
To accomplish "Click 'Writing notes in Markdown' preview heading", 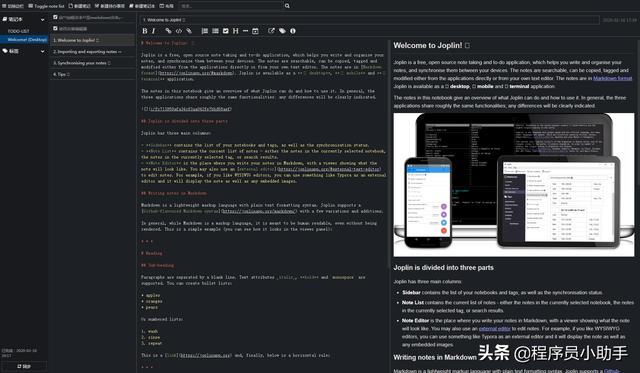I will pyautogui.click(x=435, y=357).
